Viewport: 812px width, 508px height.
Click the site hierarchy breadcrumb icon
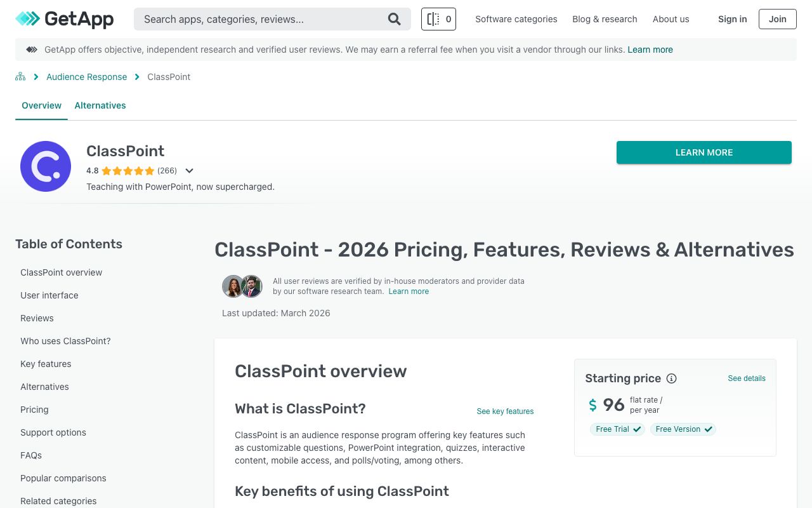pyautogui.click(x=20, y=77)
